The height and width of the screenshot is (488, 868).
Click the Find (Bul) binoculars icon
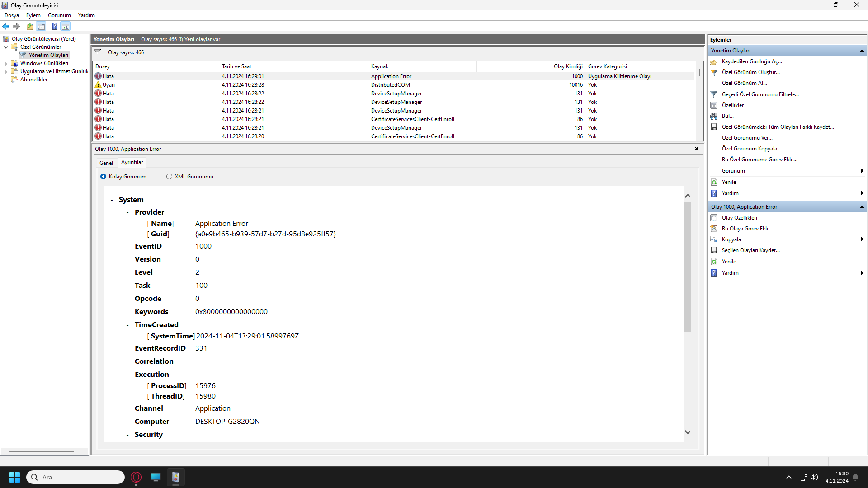[714, 116]
